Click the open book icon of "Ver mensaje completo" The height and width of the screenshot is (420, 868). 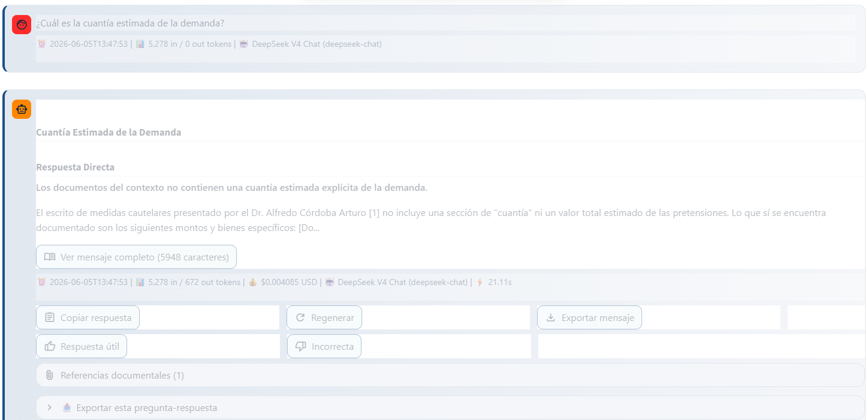pyautogui.click(x=50, y=257)
